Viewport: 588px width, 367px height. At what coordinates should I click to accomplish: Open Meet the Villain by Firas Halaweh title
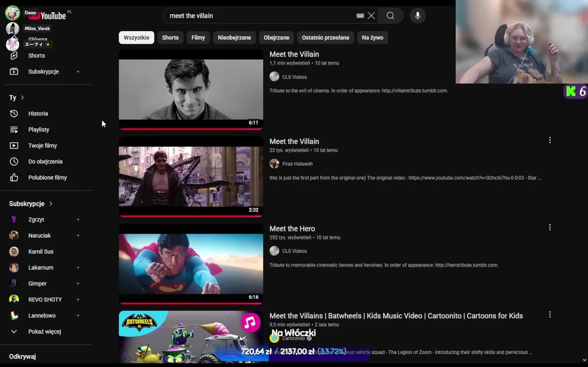point(294,142)
